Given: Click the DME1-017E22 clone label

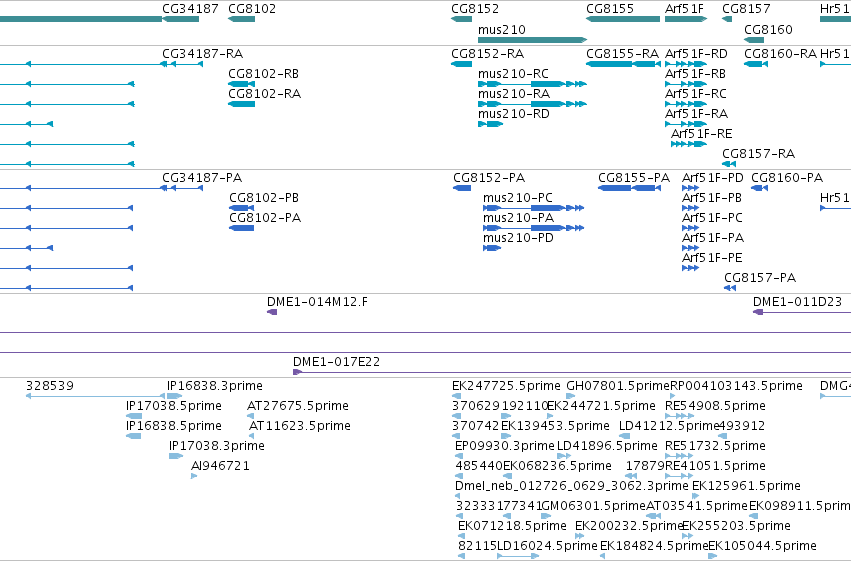Looking at the screenshot, I should coord(336,362).
